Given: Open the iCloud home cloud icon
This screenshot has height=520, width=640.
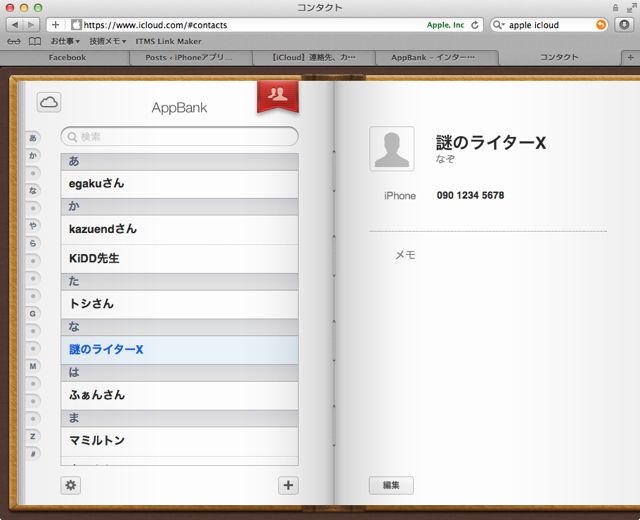Looking at the screenshot, I should (x=49, y=102).
